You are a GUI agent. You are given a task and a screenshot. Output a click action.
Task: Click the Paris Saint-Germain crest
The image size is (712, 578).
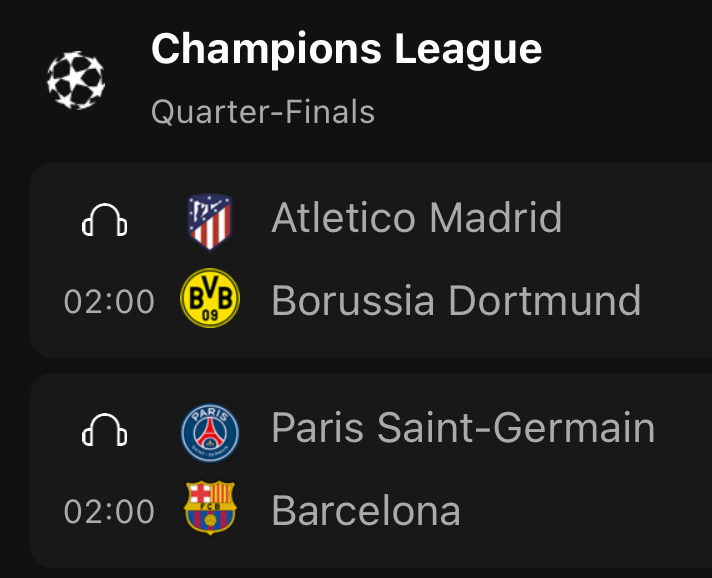click(210, 433)
